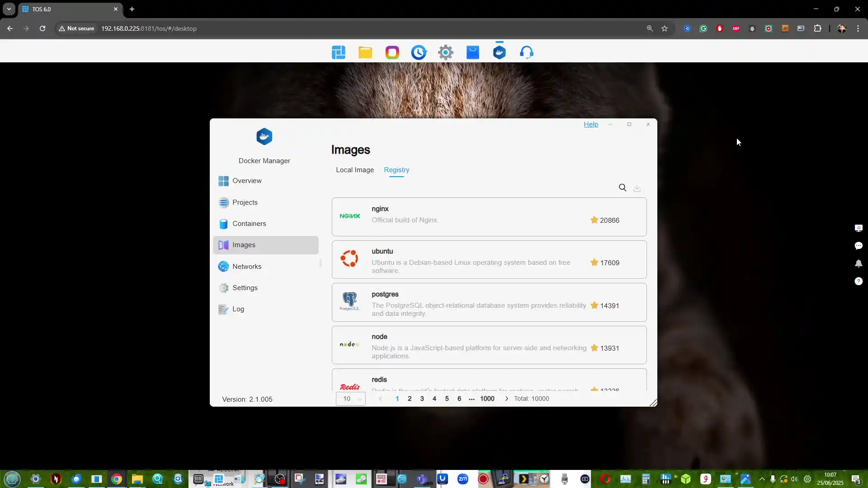Screen dimensions: 868x488
Task: Click the PostgreSQL elephant logo
Action: [349, 301]
